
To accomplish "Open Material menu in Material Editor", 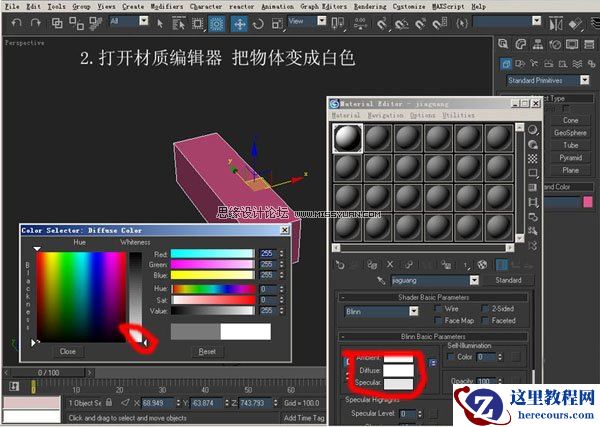I will [x=346, y=115].
